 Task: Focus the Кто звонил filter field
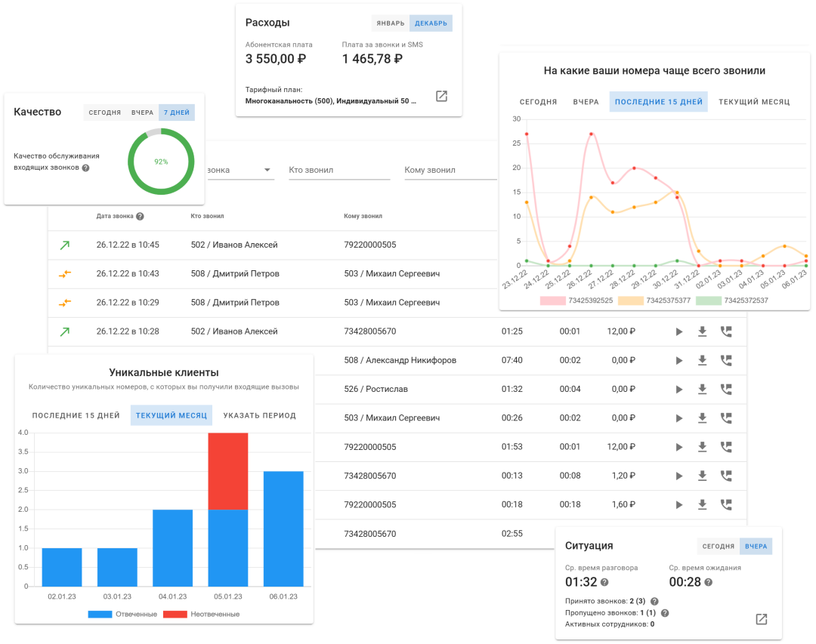click(339, 170)
